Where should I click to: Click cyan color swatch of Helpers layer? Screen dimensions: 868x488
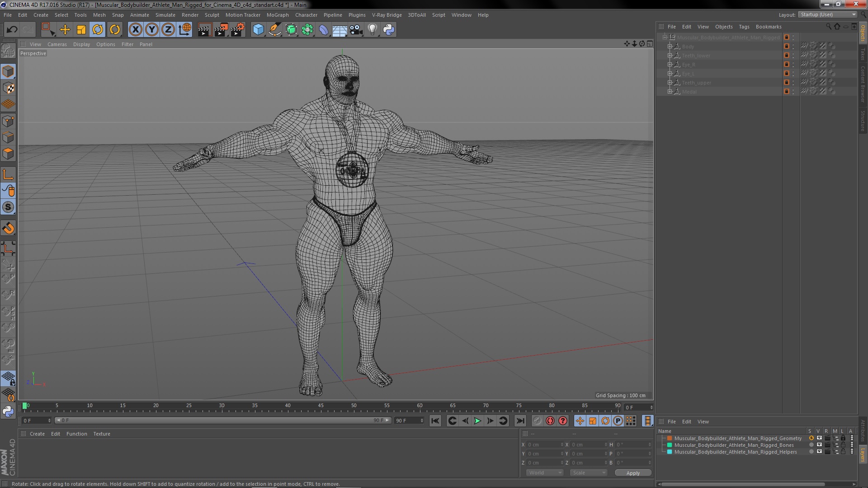click(x=670, y=452)
